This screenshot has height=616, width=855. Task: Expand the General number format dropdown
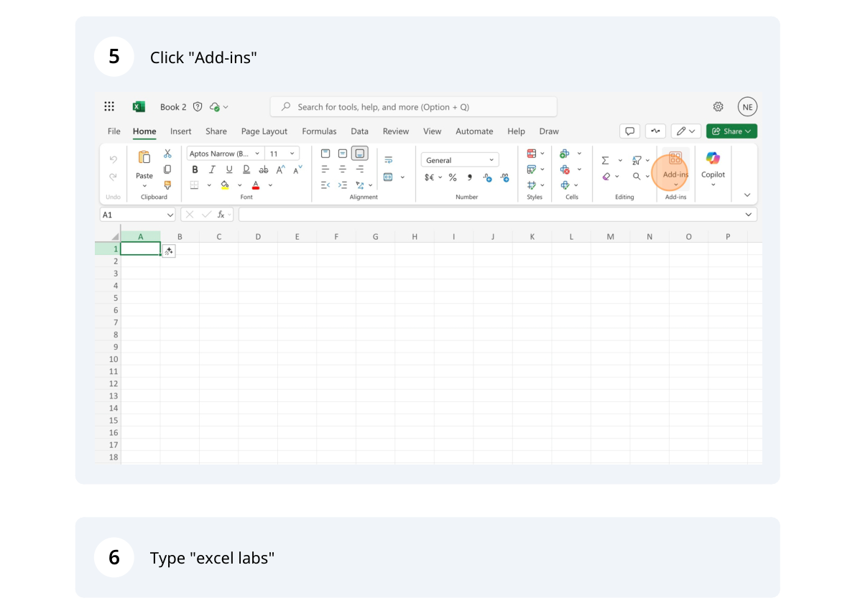point(460,160)
